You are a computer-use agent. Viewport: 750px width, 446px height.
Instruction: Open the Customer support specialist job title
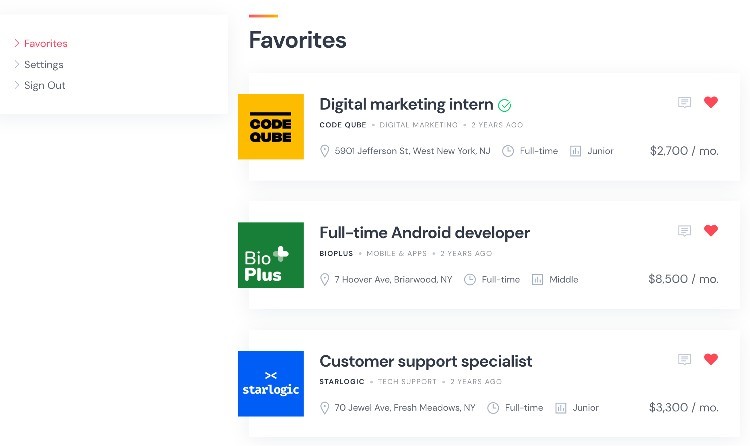click(x=425, y=361)
